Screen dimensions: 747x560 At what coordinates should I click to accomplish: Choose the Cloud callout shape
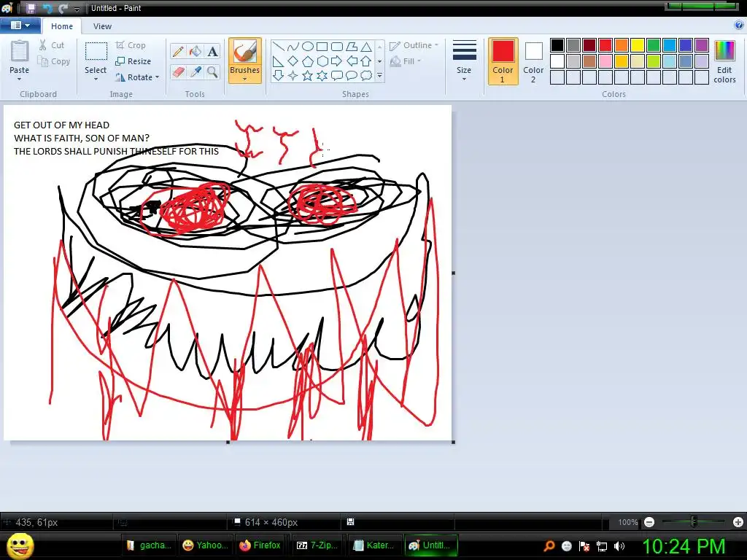(366, 75)
